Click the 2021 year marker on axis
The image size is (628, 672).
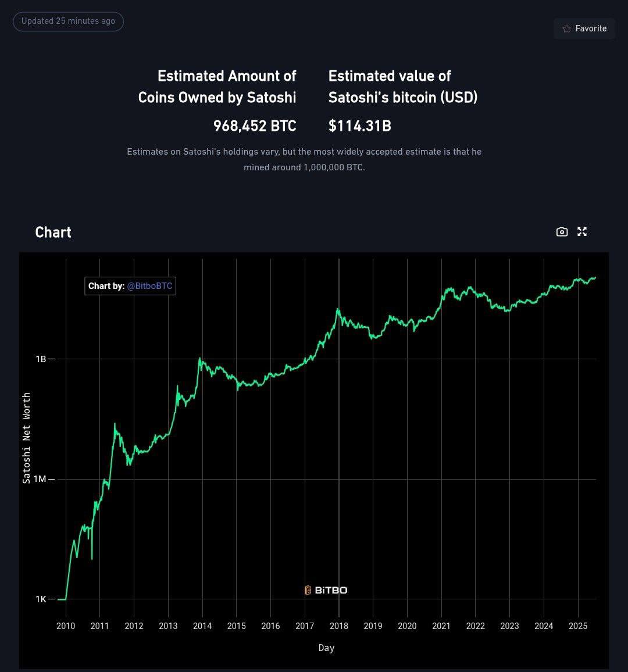pos(441,625)
